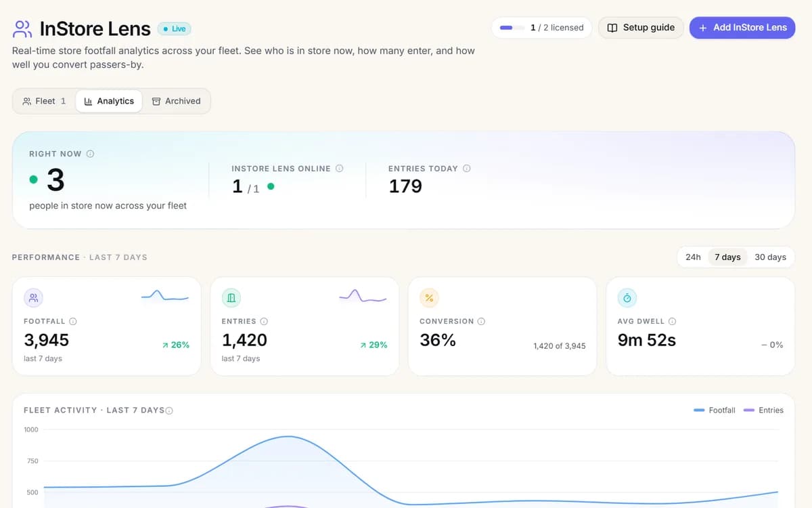The width and height of the screenshot is (812, 508).
Task: Click info icon next to Entries label
Action: click(x=264, y=321)
